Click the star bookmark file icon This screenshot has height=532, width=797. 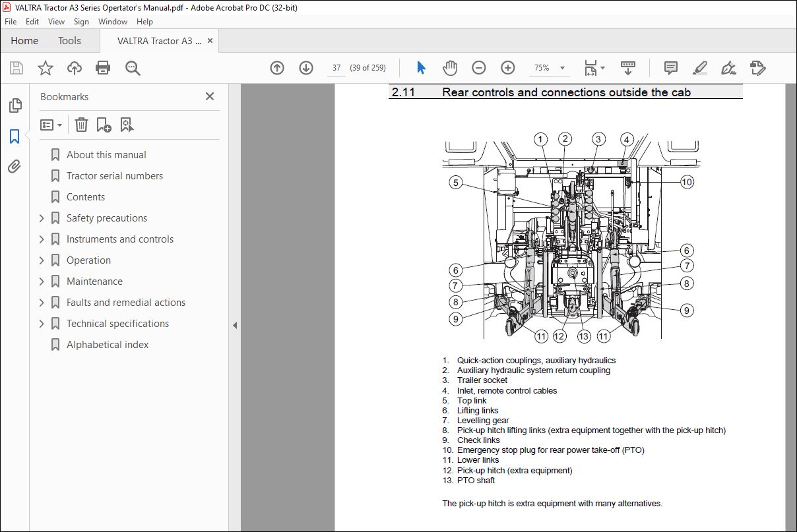[45, 68]
